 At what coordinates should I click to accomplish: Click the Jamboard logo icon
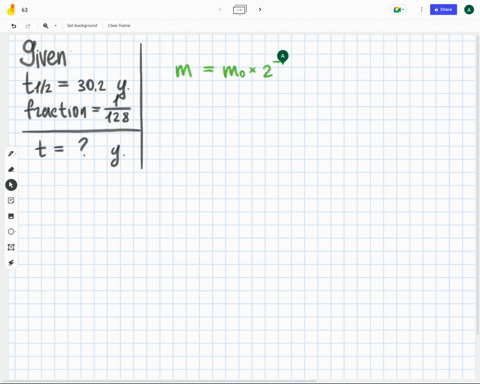(11, 10)
